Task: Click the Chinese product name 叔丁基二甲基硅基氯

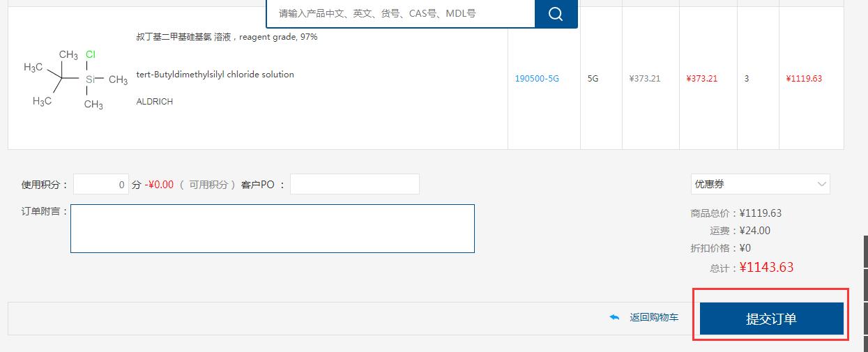Action: coord(185,37)
